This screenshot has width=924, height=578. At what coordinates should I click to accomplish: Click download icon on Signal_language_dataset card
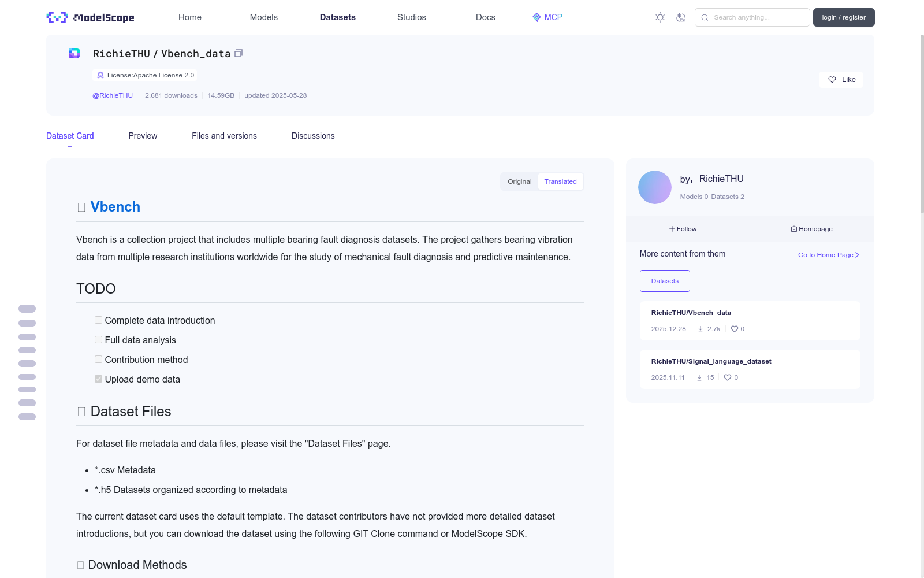click(699, 377)
